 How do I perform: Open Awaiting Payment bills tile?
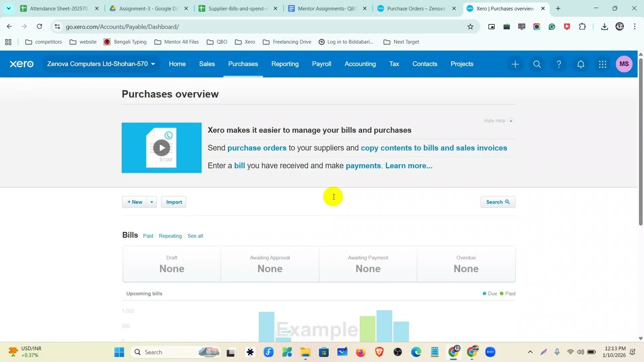click(368, 264)
